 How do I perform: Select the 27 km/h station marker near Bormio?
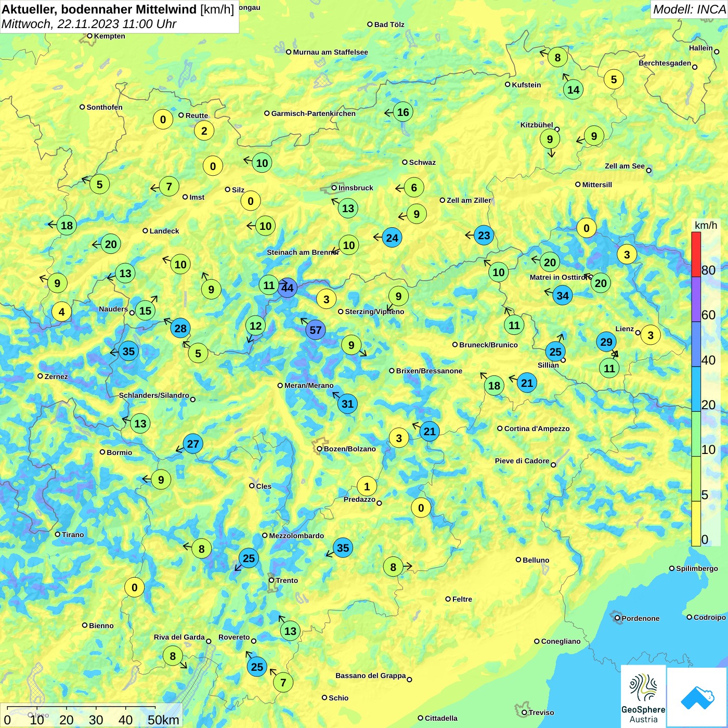193,444
